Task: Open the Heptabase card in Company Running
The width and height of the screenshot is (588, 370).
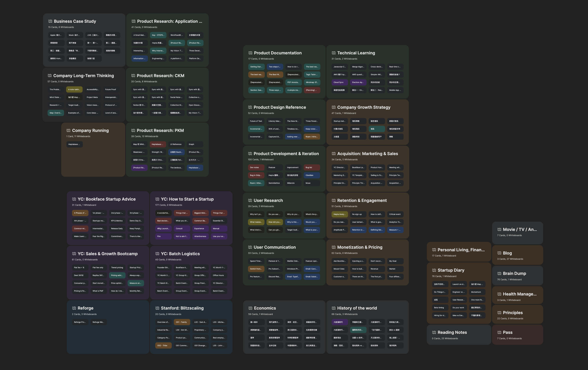Action: (74, 144)
